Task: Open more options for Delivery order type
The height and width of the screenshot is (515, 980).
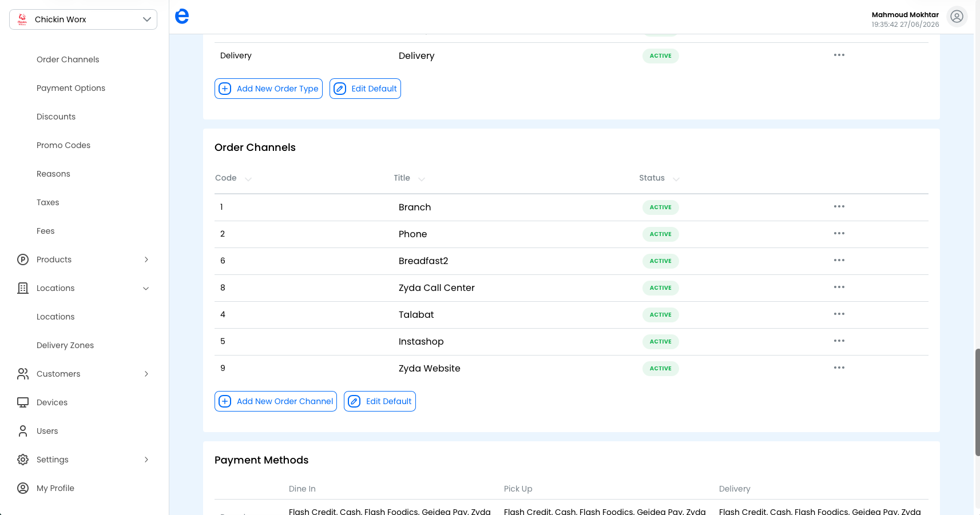Action: click(x=839, y=55)
